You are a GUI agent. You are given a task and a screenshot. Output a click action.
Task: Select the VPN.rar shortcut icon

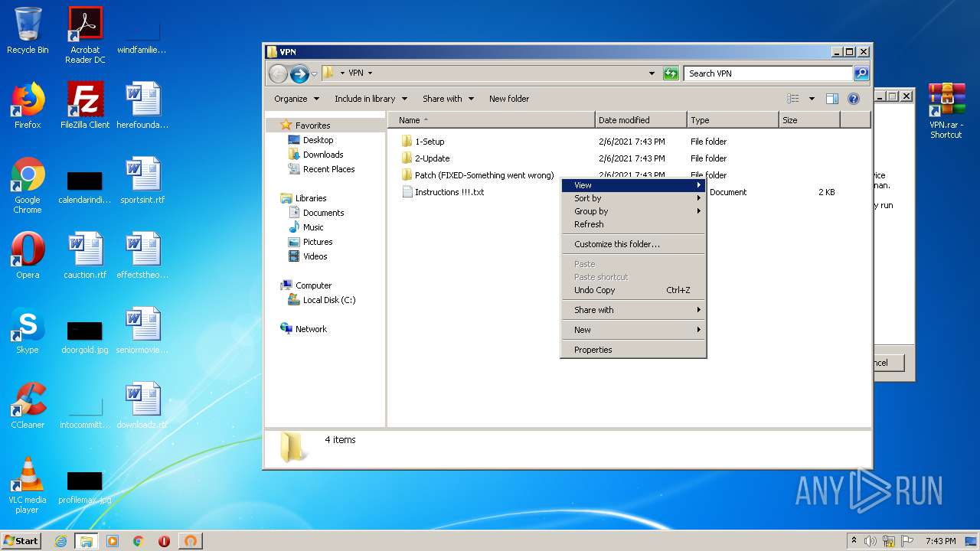946,110
